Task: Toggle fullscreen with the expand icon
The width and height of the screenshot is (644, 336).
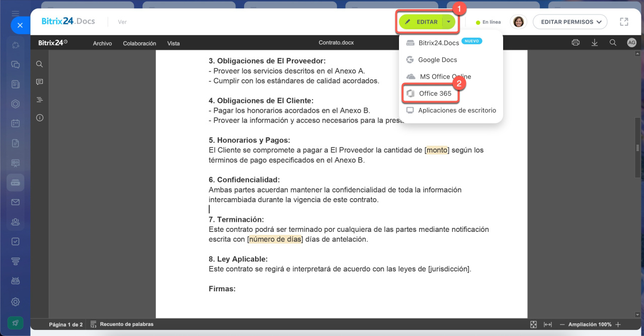Action: [624, 22]
